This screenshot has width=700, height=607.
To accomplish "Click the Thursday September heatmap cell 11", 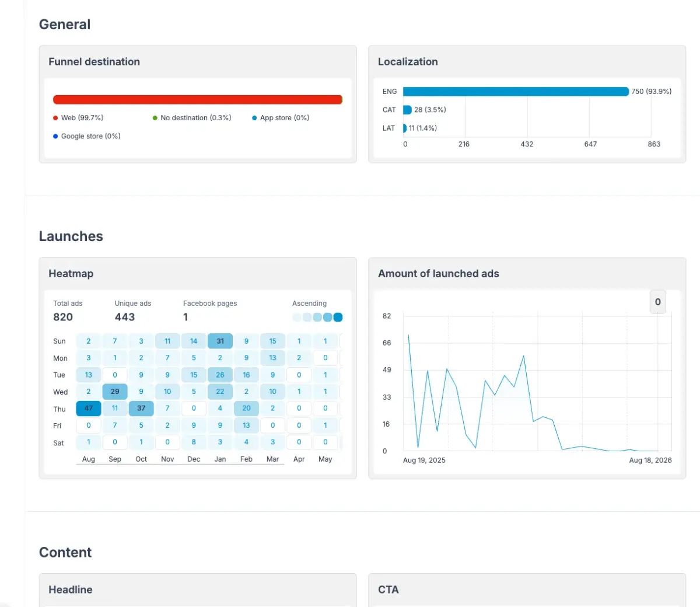I will 115,409.
